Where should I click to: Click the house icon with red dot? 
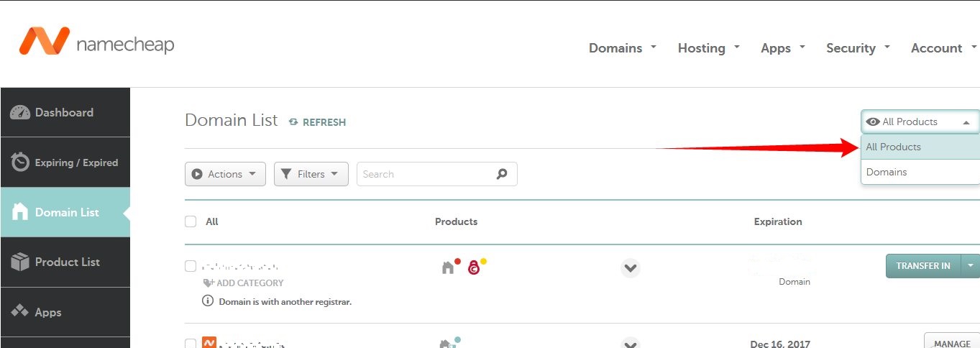pyautogui.click(x=448, y=267)
